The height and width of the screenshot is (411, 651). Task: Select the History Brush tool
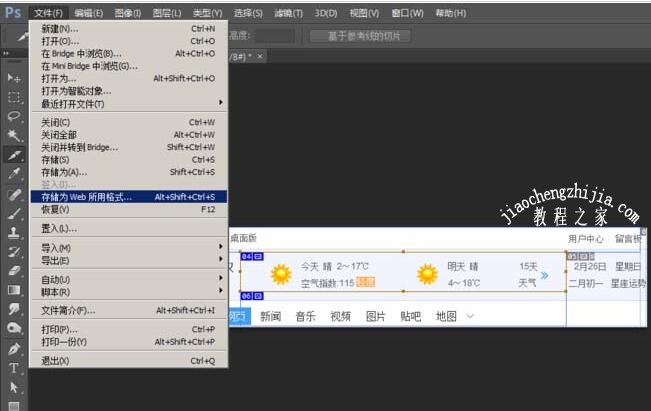point(14,252)
